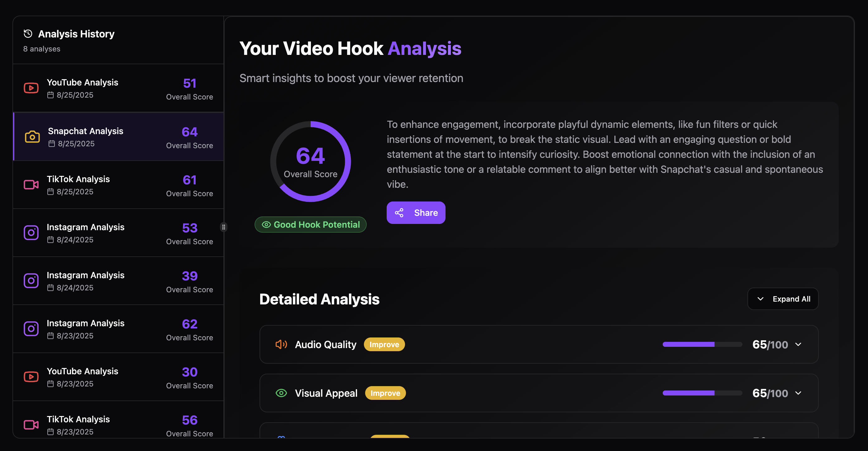
Task: Click the Detailed Analysis heading
Action: 319,299
